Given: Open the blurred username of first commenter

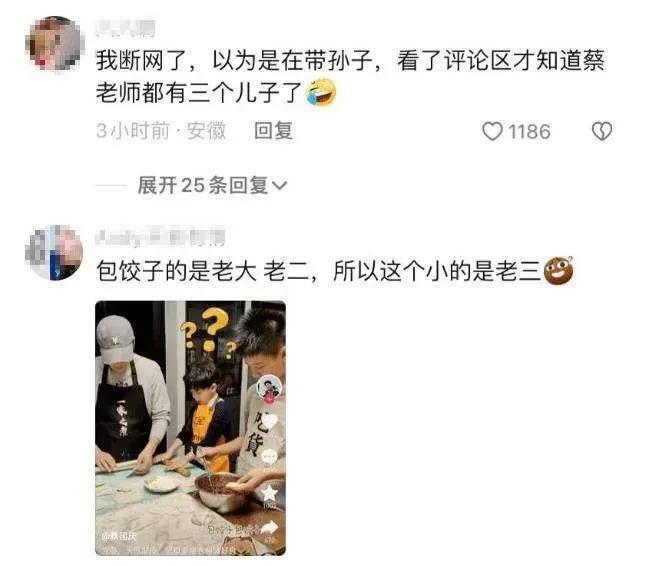Looking at the screenshot, I should click(125, 28).
